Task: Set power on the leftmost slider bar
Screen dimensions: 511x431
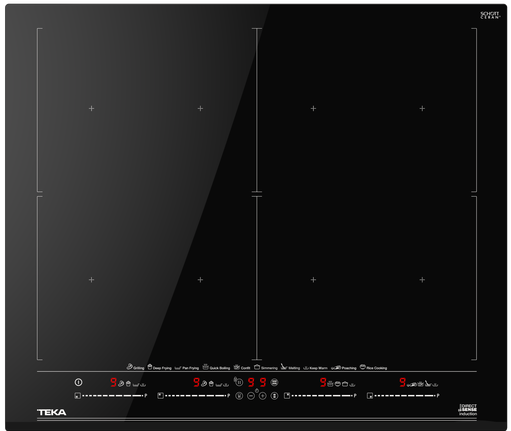Action: coord(112,396)
